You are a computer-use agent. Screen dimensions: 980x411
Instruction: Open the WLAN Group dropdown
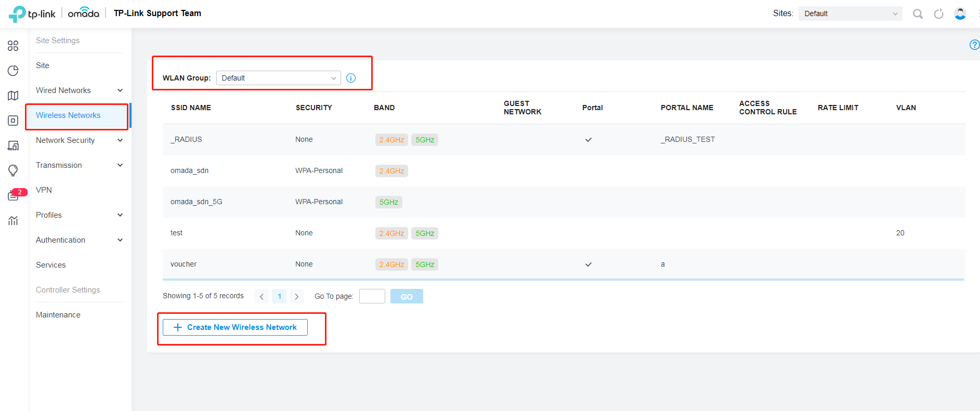(279, 78)
